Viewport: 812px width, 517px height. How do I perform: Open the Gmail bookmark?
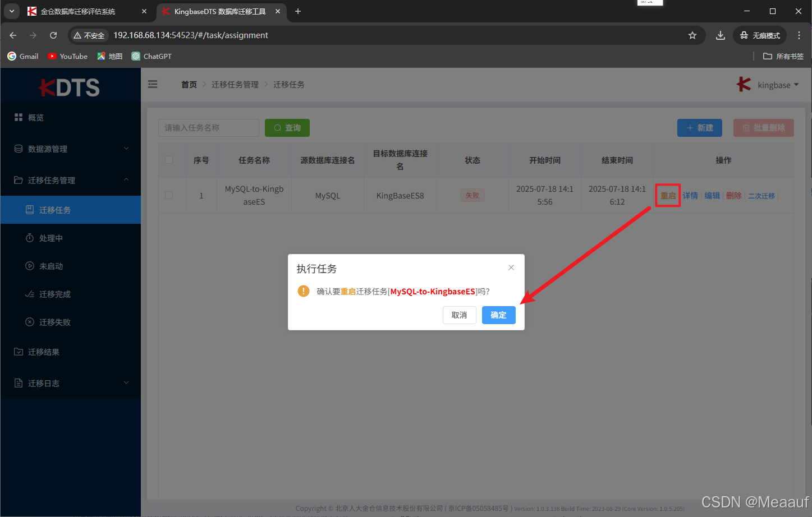coord(23,56)
